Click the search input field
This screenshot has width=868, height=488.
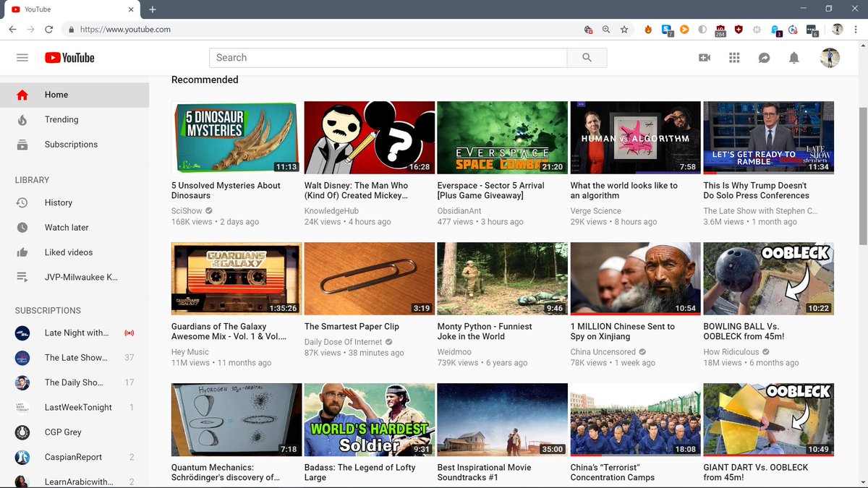388,58
